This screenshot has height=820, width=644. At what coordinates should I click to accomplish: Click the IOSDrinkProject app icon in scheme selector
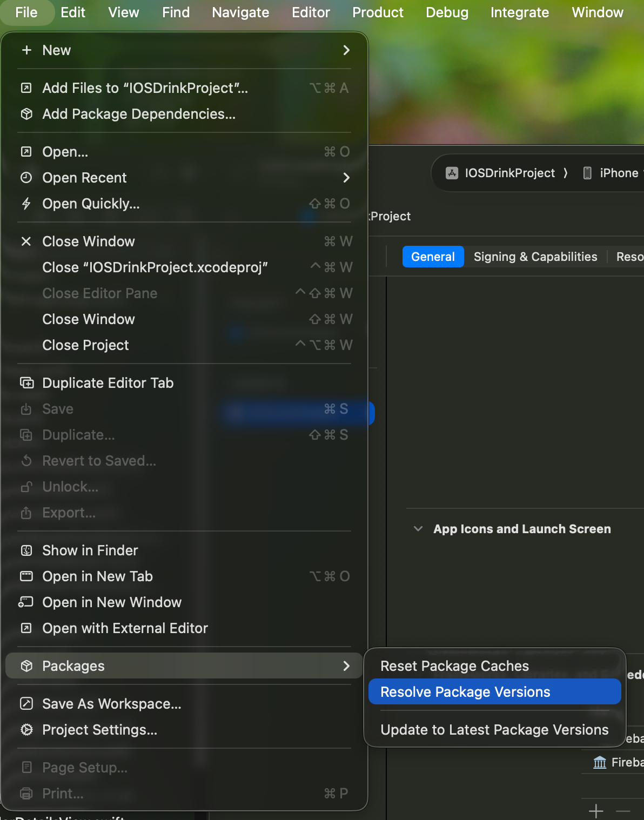(452, 173)
